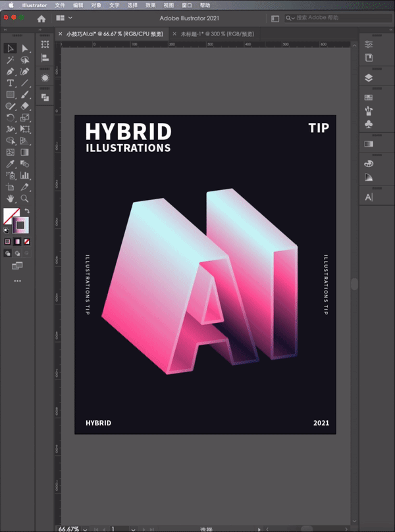
Task: Activate the Hand tool
Action: coord(10,199)
